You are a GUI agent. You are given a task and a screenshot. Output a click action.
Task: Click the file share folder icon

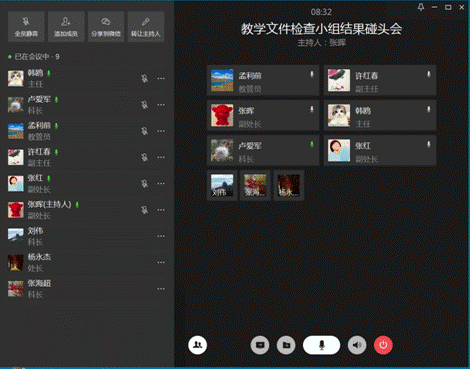(x=286, y=345)
